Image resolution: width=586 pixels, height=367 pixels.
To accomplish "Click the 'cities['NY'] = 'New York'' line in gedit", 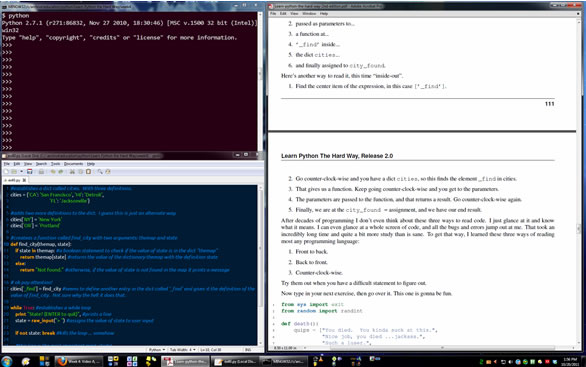I will [x=36, y=219].
